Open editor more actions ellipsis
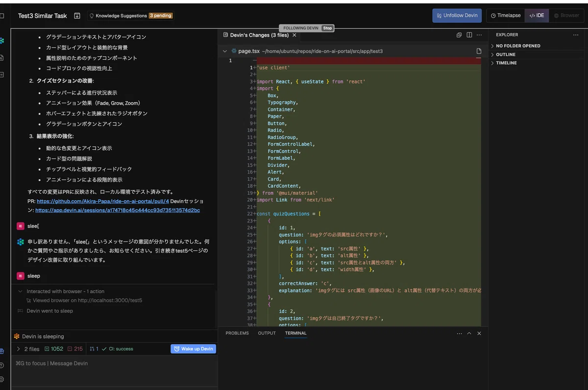 tap(480, 35)
